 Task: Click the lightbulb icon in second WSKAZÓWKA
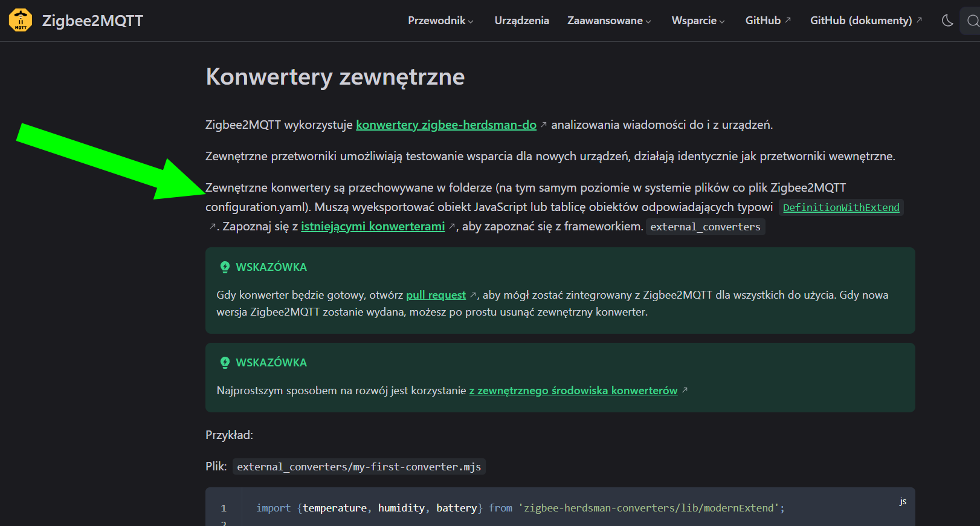tap(225, 362)
